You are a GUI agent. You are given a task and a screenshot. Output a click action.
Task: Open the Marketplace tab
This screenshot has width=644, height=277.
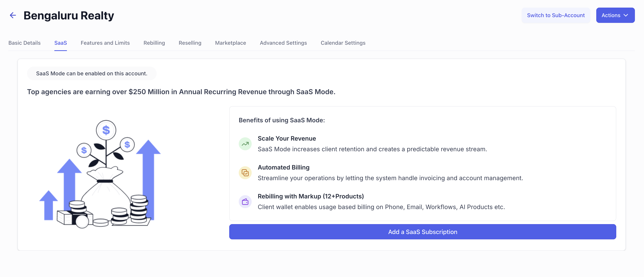pos(230,43)
